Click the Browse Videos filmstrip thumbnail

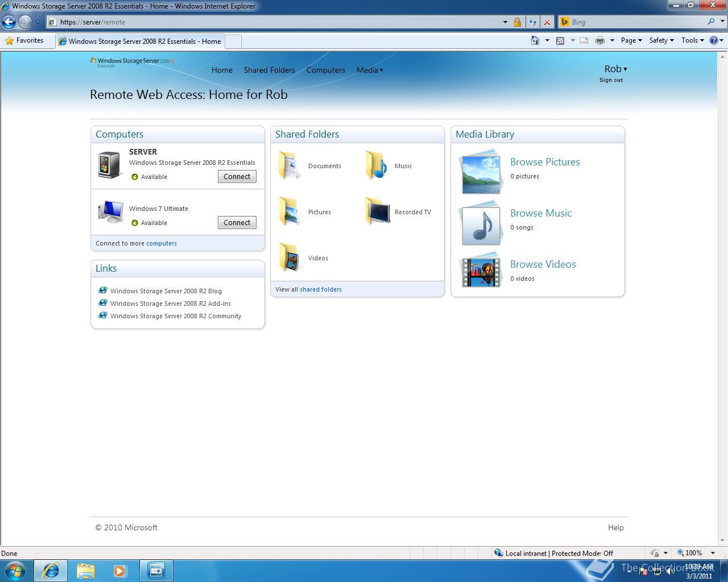pos(481,270)
